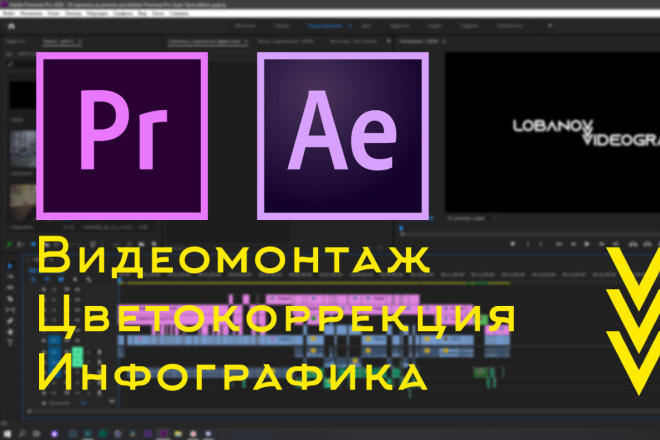This screenshot has width=660, height=440.
Task: Jump to the Out point
Action: tap(615, 244)
